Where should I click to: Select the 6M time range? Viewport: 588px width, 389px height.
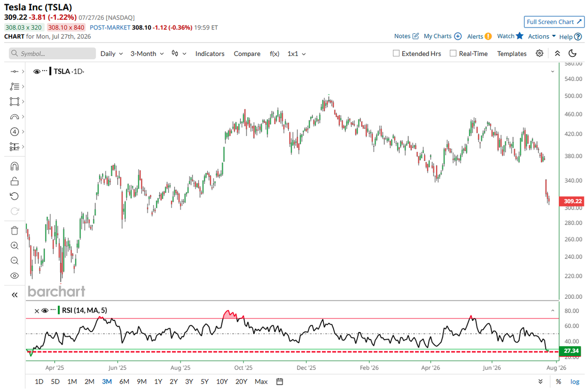[x=124, y=382]
